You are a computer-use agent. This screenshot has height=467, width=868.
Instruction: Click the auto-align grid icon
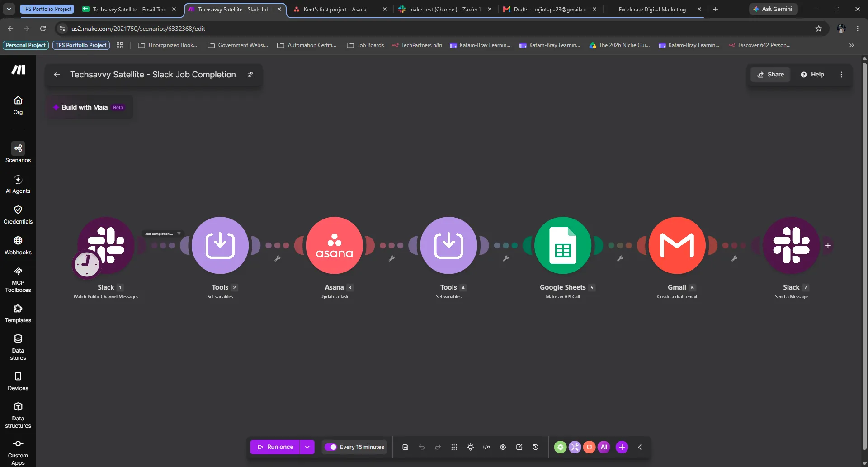454,447
